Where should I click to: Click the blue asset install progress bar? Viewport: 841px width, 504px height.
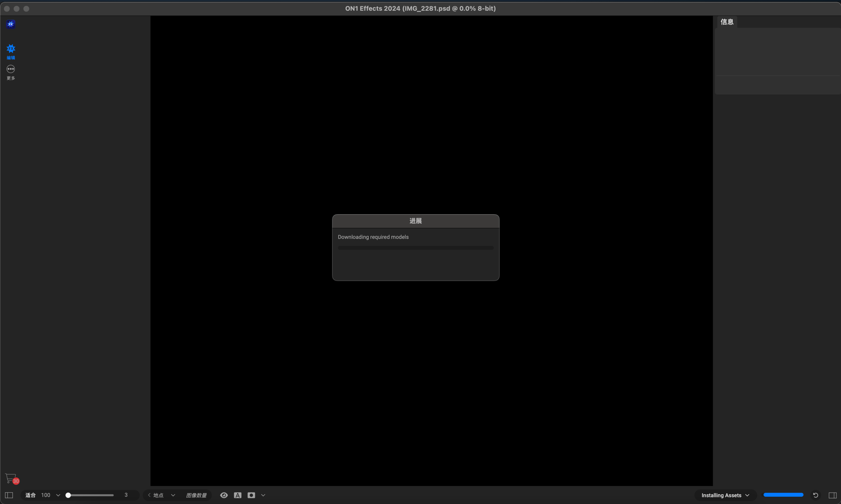(x=783, y=495)
